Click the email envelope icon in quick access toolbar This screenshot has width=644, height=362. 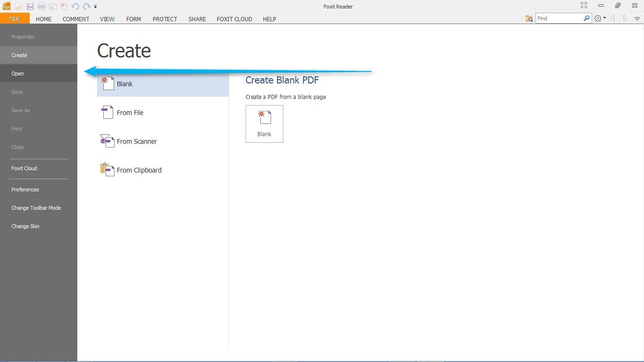tap(53, 7)
